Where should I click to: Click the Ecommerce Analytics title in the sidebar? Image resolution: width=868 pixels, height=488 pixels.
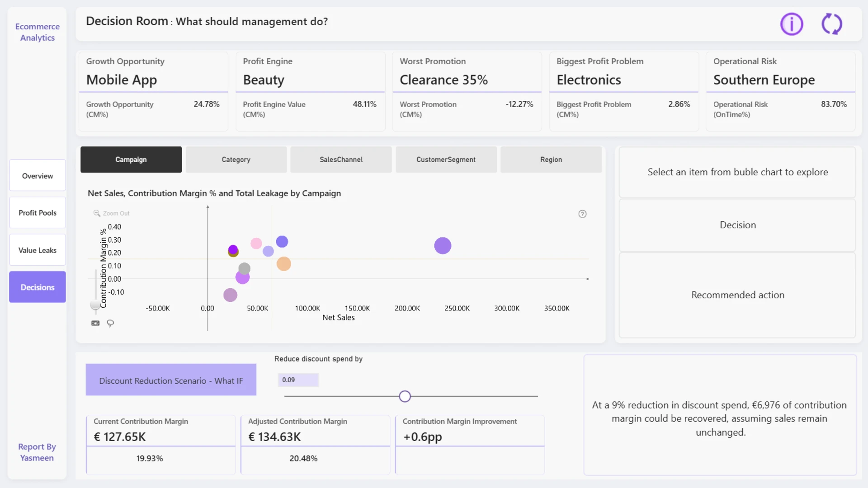click(x=38, y=32)
